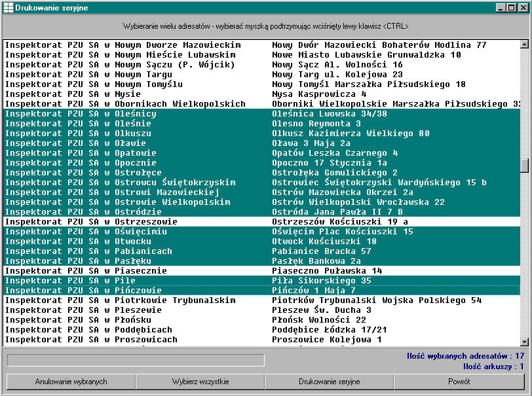Screen dimensions: 532x396
Task: Click row Inspektorat PZU SA w Ostródzie
Action: click(x=261, y=212)
